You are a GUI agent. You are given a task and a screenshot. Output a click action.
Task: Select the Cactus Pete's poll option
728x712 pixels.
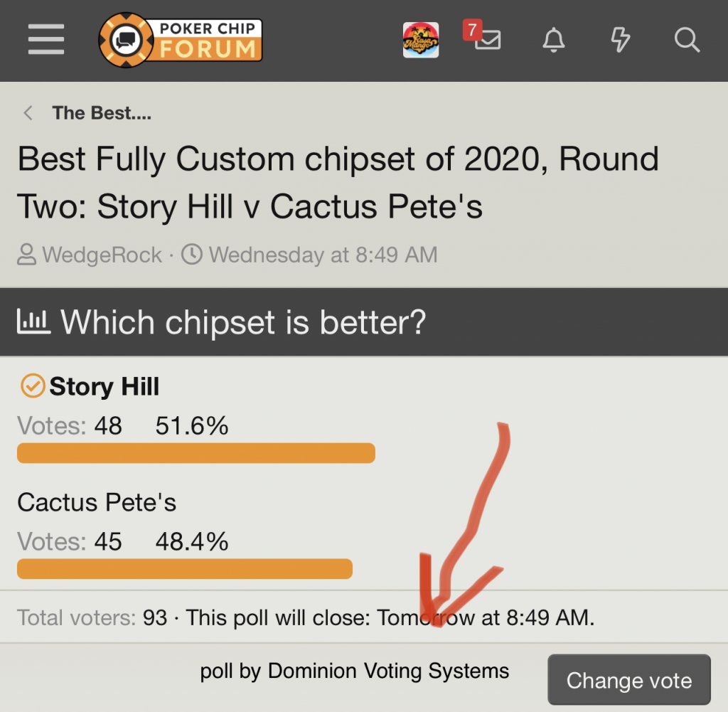[97, 502]
